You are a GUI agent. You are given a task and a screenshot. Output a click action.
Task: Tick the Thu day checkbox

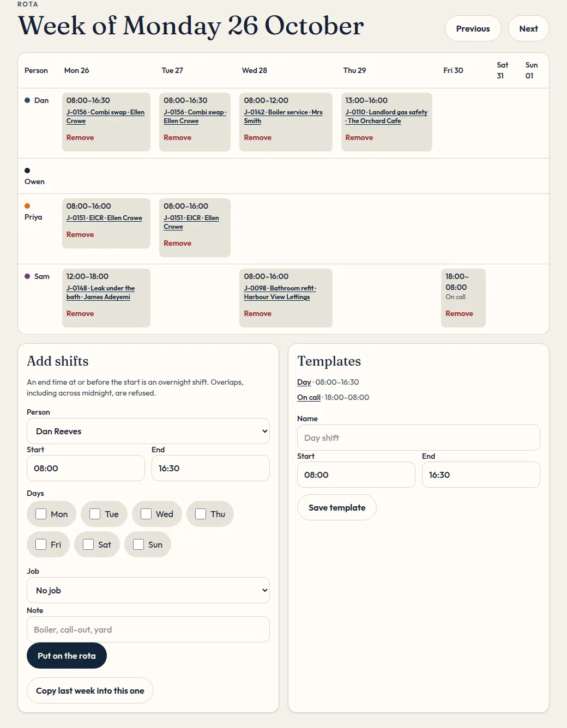(201, 514)
